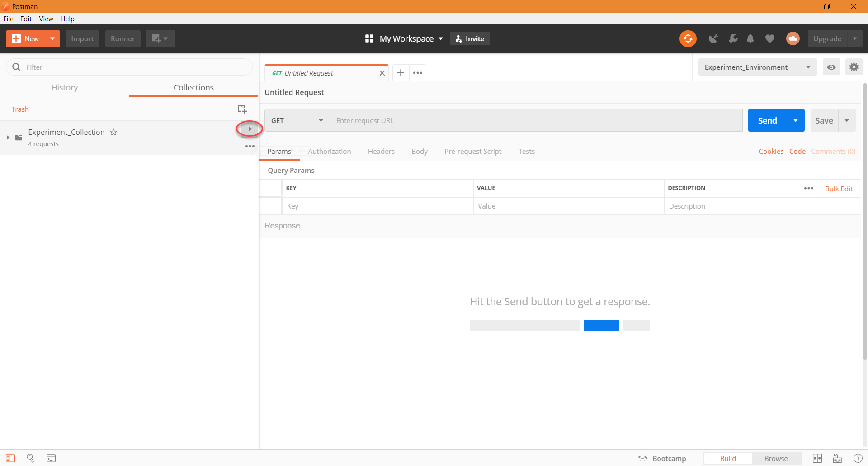This screenshot has width=868, height=466.
Task: Click the heart icon in header
Action: click(x=769, y=39)
